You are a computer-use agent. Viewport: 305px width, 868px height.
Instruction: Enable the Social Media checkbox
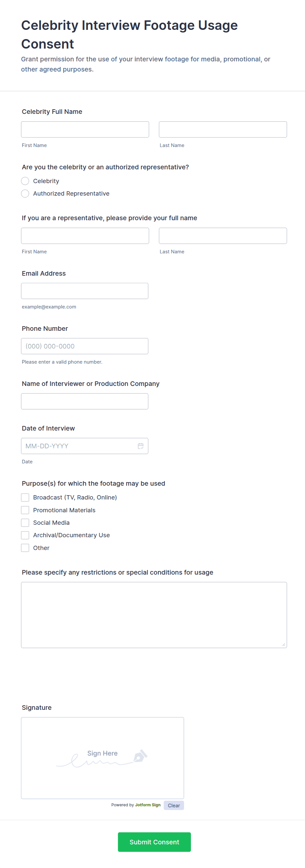click(25, 523)
